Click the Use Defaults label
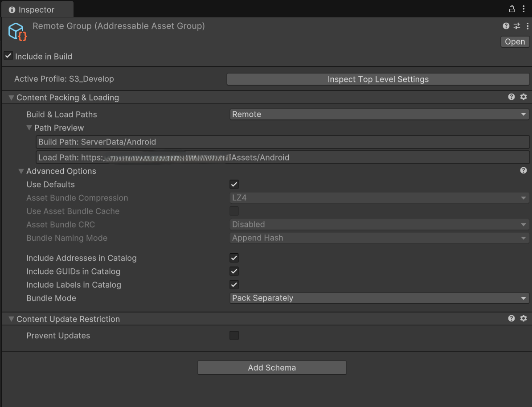Screen dimensions: 532x407 [50, 184]
